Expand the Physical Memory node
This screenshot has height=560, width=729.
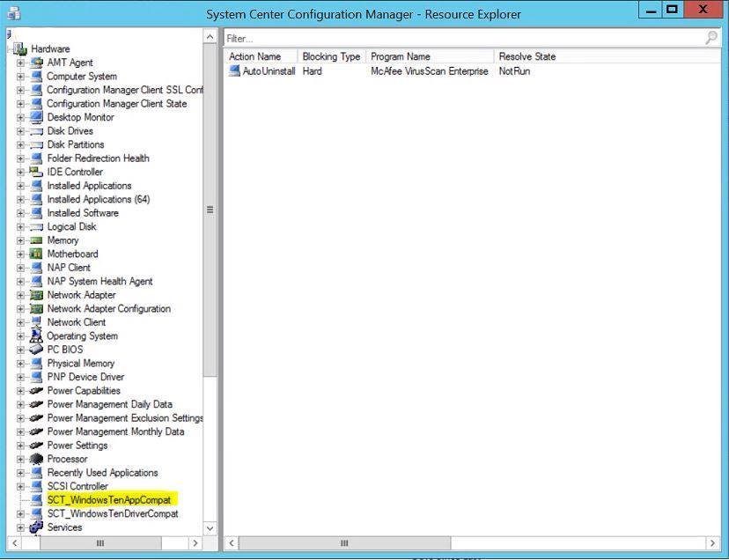(20, 364)
